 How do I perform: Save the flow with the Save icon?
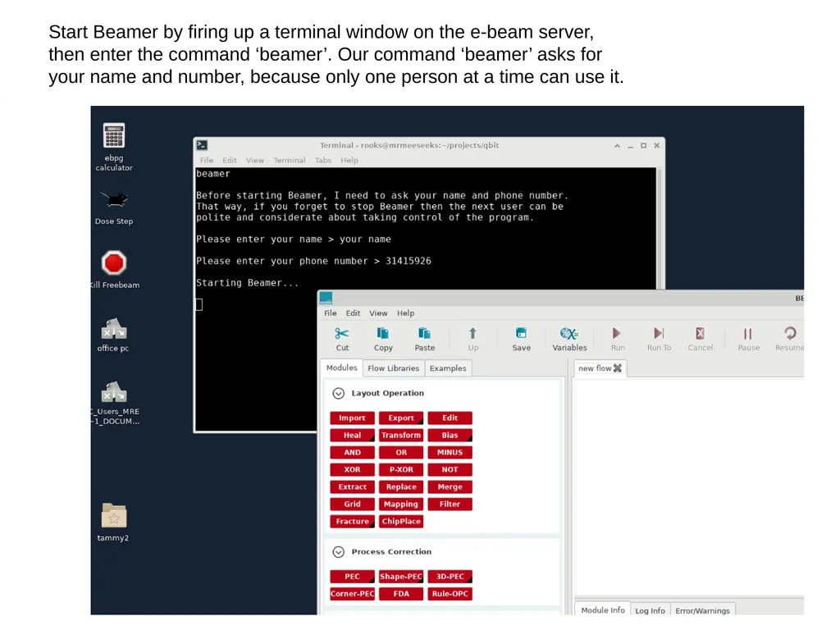coord(521,334)
